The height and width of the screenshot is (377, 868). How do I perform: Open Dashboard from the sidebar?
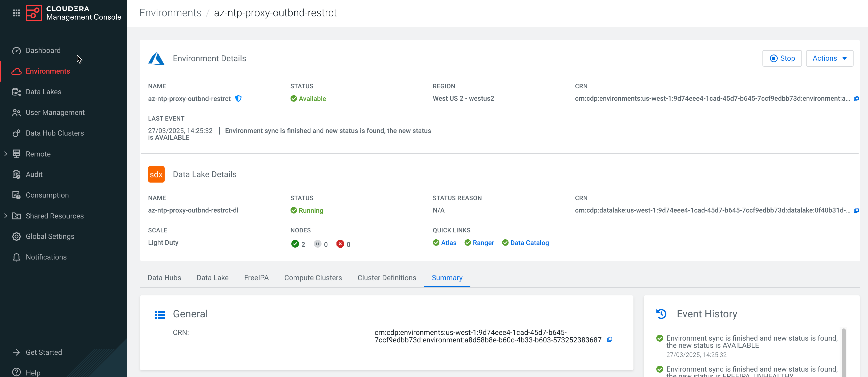[43, 51]
